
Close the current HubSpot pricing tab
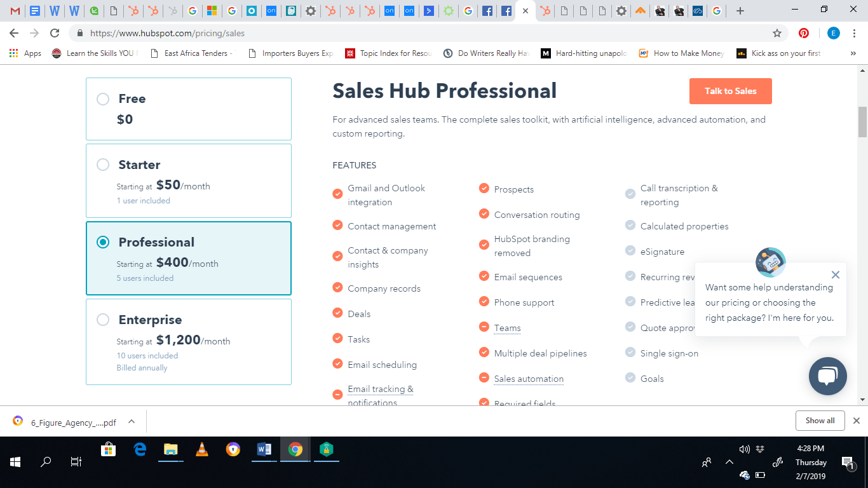click(525, 11)
